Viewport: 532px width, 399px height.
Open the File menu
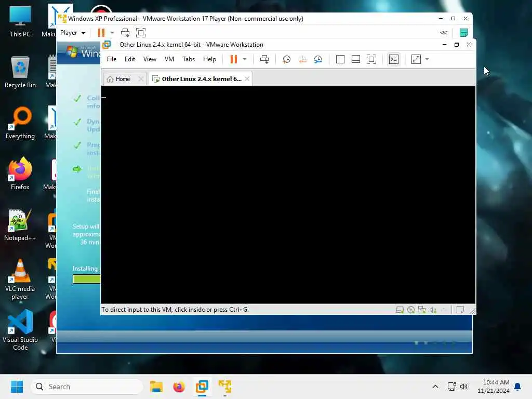112,59
